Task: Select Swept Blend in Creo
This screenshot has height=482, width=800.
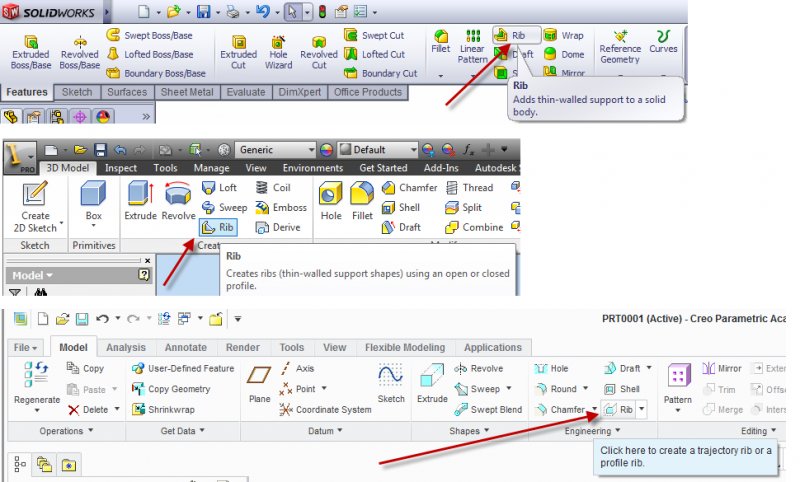Action: point(488,410)
